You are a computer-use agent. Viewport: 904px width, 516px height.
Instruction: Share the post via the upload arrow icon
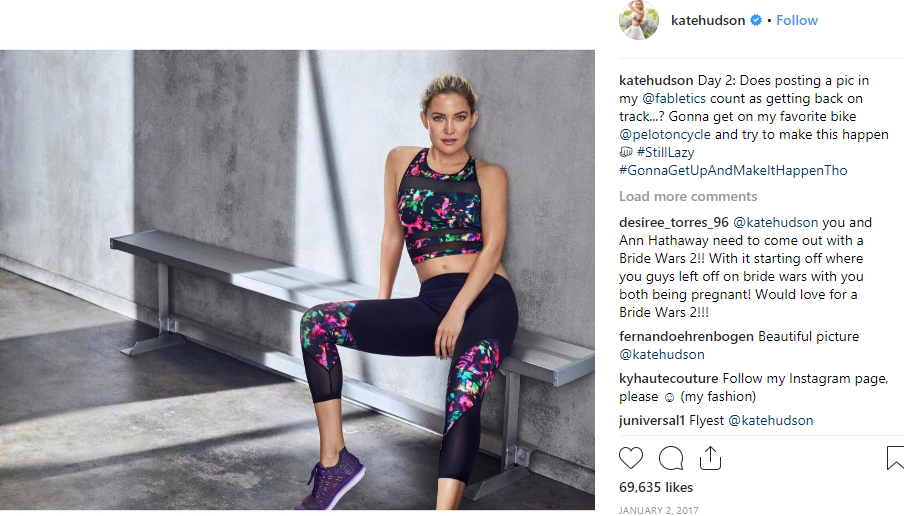click(710, 458)
